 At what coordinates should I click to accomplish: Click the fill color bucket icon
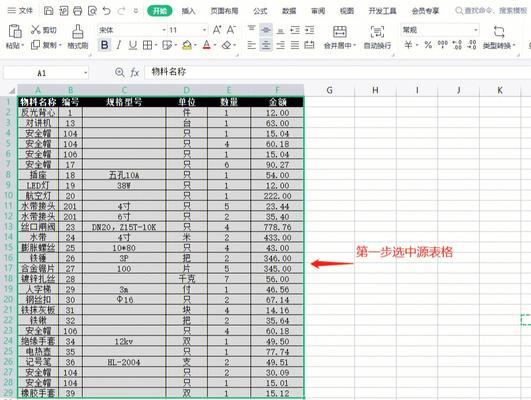(x=187, y=45)
